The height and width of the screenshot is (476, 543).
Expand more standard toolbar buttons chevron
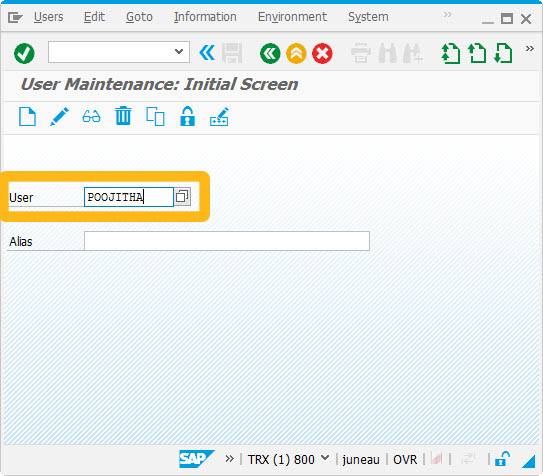pyautogui.click(x=529, y=48)
